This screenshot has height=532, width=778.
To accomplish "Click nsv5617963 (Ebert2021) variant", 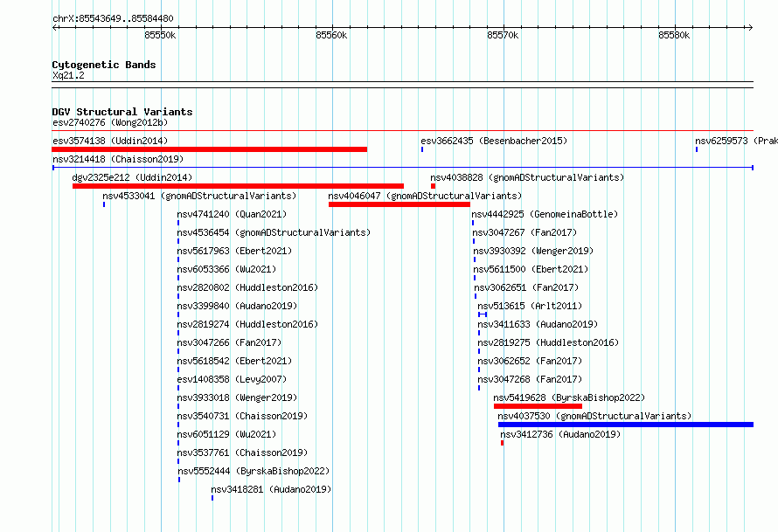I will 234,251.
